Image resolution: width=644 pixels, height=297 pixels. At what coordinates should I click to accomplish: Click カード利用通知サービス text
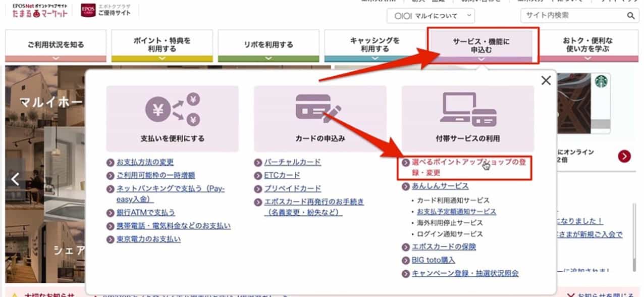(453, 201)
